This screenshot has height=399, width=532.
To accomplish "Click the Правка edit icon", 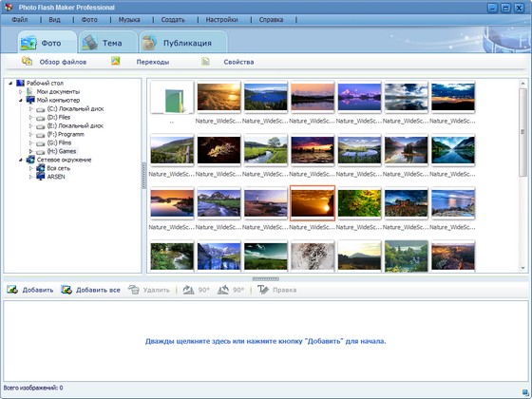I will (x=263, y=290).
